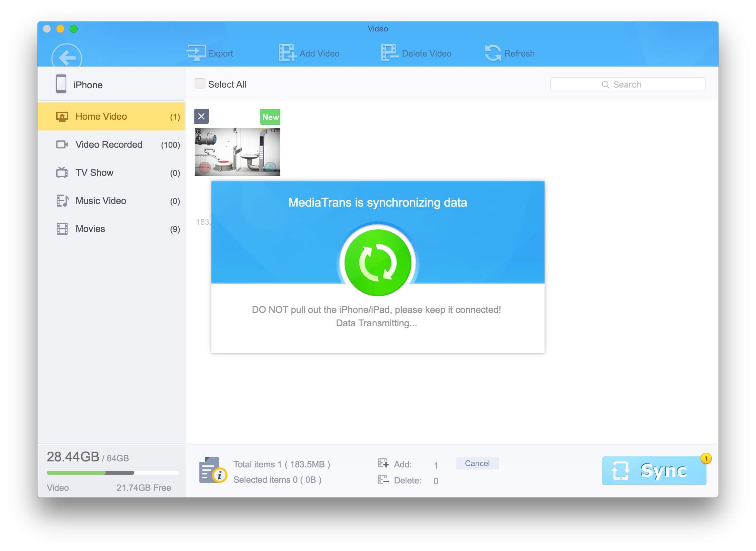Click 'MediaTrans is synchronizing data' heading
The height and width of the screenshot is (551, 756).
(x=378, y=203)
